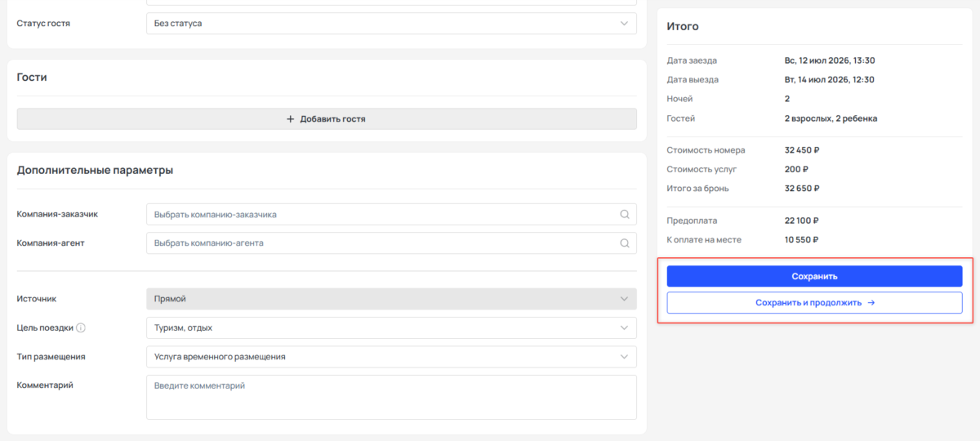Click the Предоплата label

[692, 220]
